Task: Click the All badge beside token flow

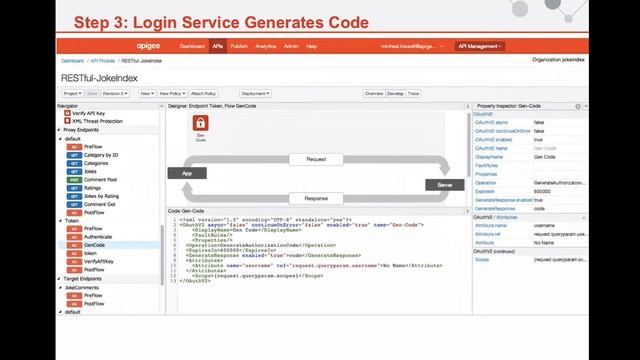Action: pos(74,253)
